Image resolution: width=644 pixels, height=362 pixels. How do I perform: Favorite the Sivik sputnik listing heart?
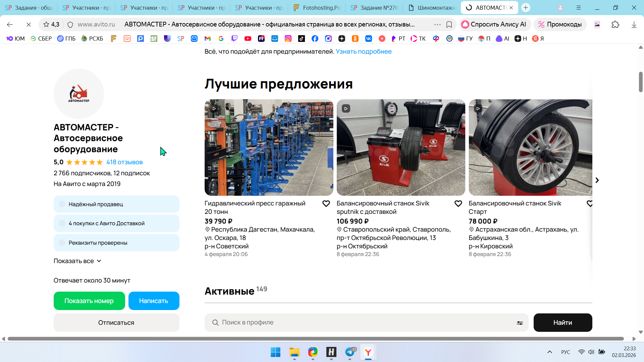(458, 203)
